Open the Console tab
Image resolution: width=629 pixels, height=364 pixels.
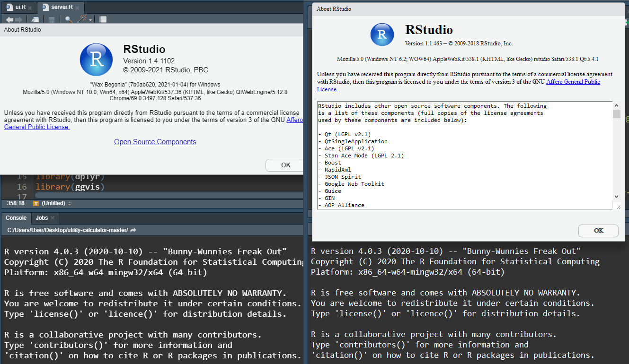click(16, 218)
